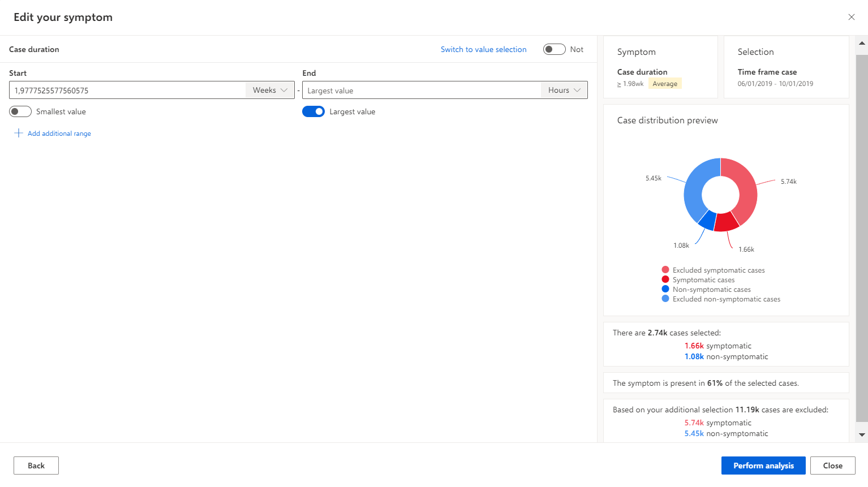Image resolution: width=868 pixels, height=487 pixels.
Task: Click the Start value input field
Action: [x=127, y=90]
